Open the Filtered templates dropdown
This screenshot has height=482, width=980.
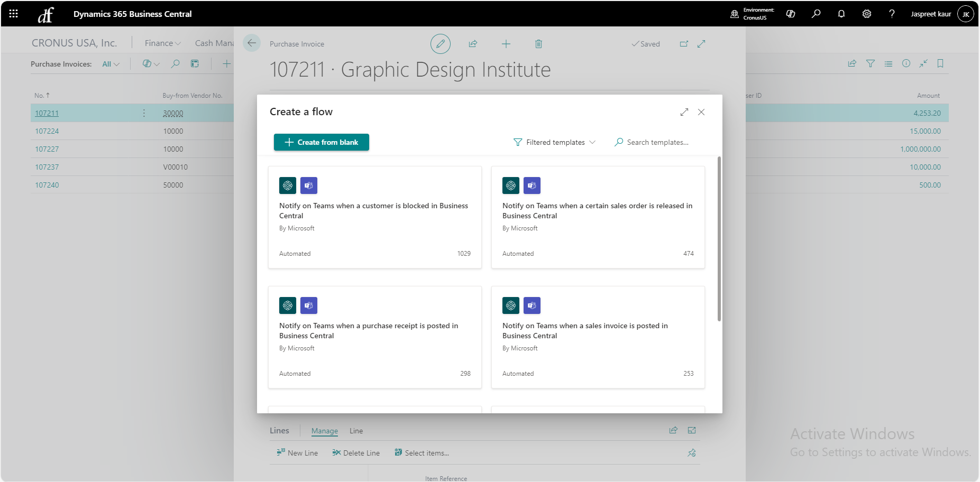554,142
